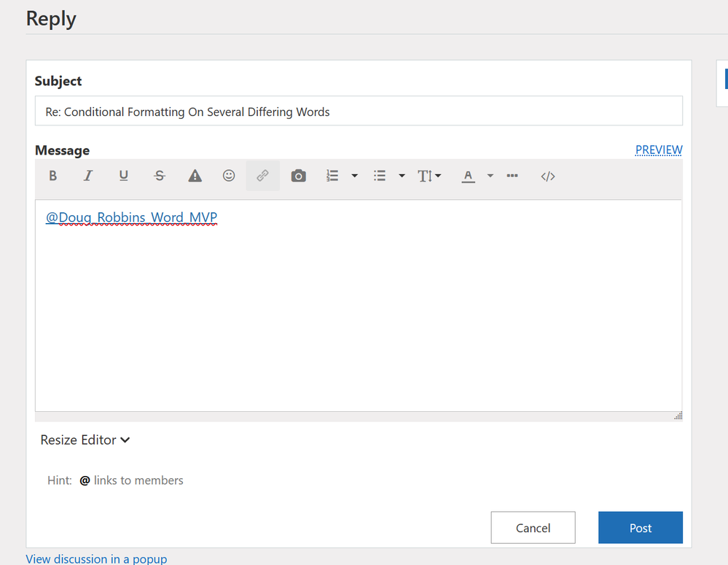Apply underline to the text

pos(123,176)
